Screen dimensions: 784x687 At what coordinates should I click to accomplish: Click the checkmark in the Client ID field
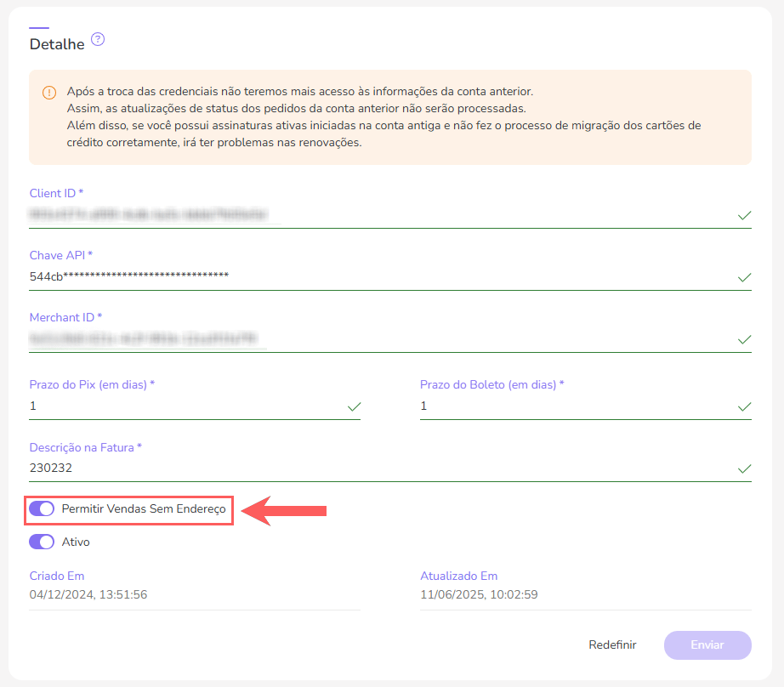[x=744, y=215]
